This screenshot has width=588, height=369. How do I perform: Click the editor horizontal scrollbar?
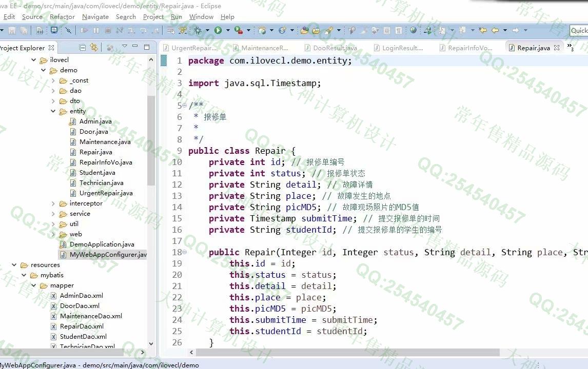coord(348,353)
